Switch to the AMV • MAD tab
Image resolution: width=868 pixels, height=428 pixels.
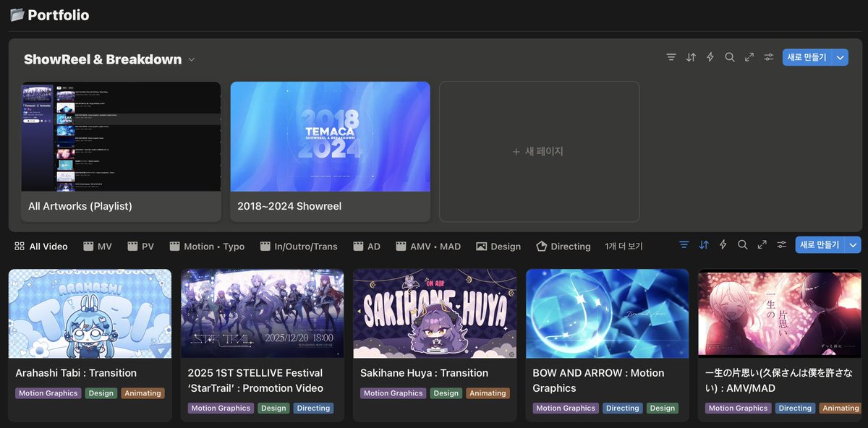pyautogui.click(x=428, y=247)
